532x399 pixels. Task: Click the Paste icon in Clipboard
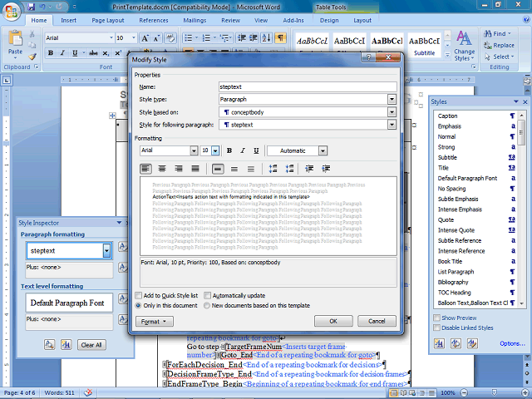(15, 39)
